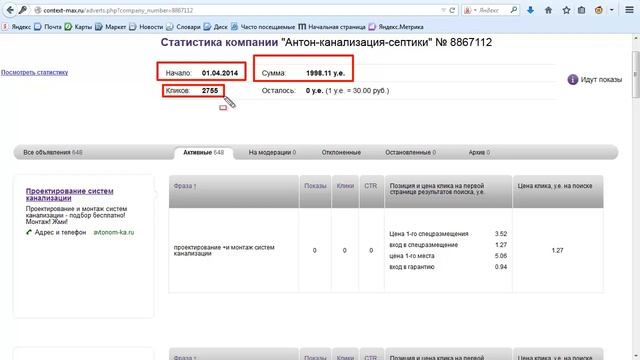Open the Почта bookmark
This screenshot has width=640, height=360.
click(48, 27)
